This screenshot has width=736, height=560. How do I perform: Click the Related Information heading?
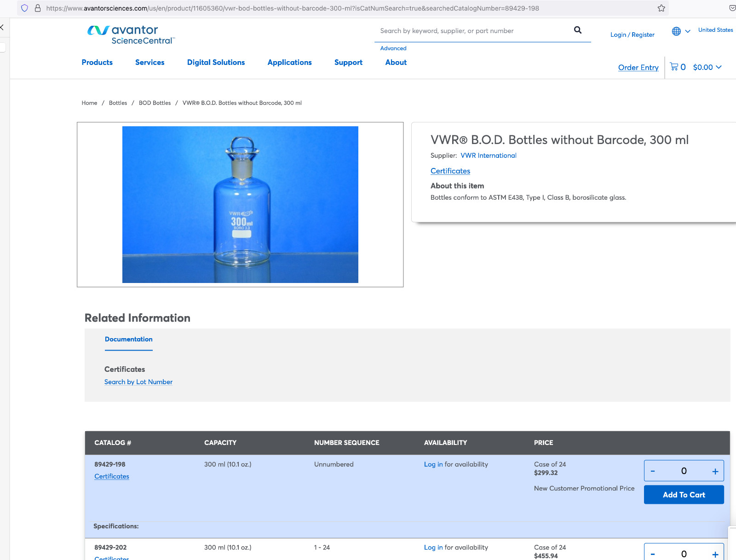click(x=138, y=318)
